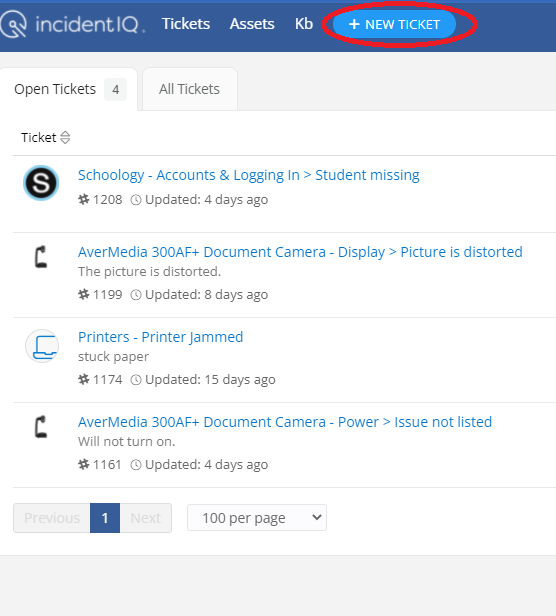Screen dimensions: 556x616
Task: Click the 'stuck paper' description
Action: 113,357
